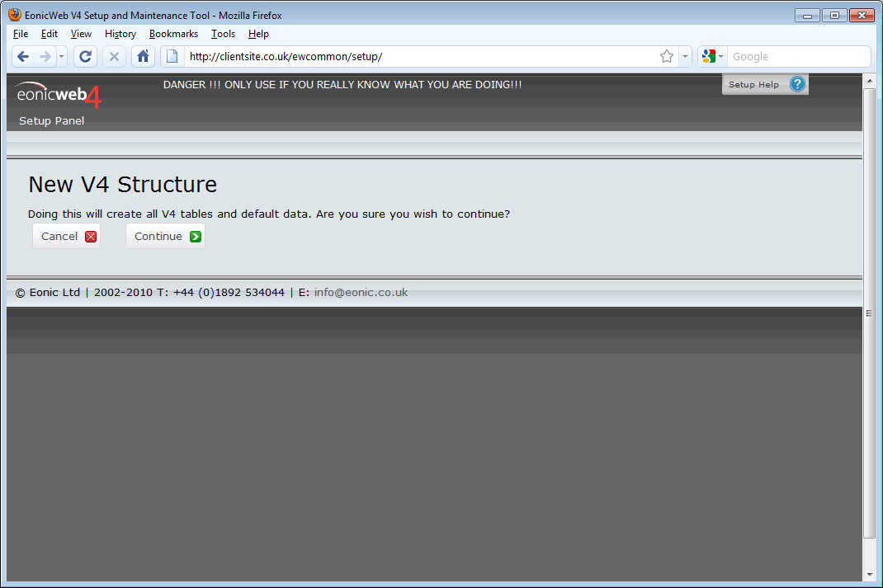Click the scrollbar up arrow
The width and height of the screenshot is (883, 588).
(x=870, y=81)
